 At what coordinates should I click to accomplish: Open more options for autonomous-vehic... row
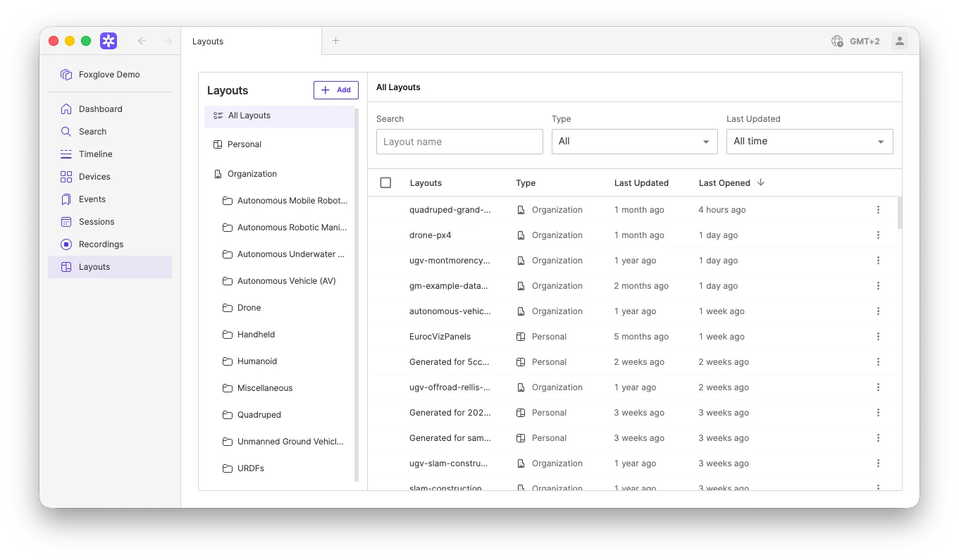tap(878, 311)
